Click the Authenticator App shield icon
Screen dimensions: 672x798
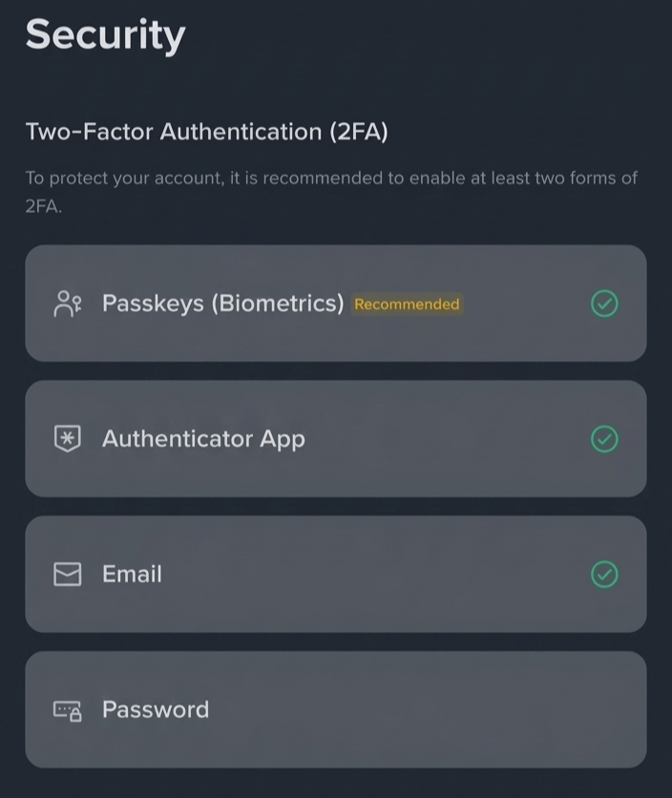(x=68, y=439)
